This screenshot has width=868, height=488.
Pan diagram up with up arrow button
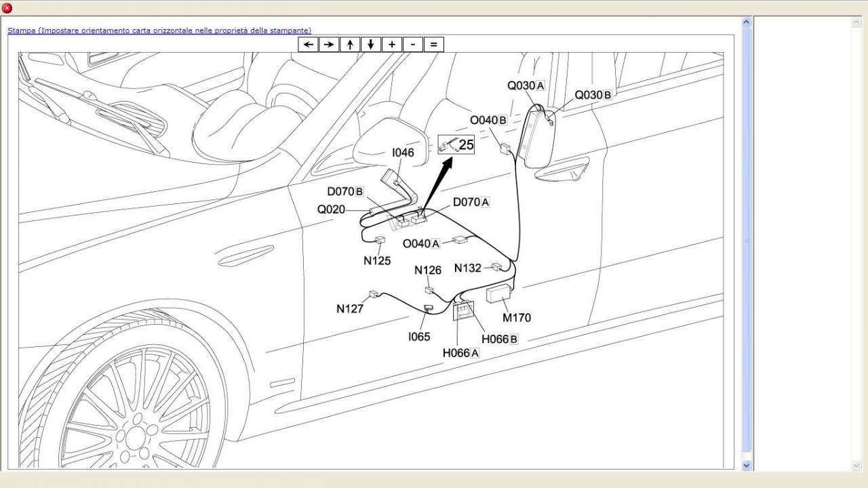pos(350,45)
